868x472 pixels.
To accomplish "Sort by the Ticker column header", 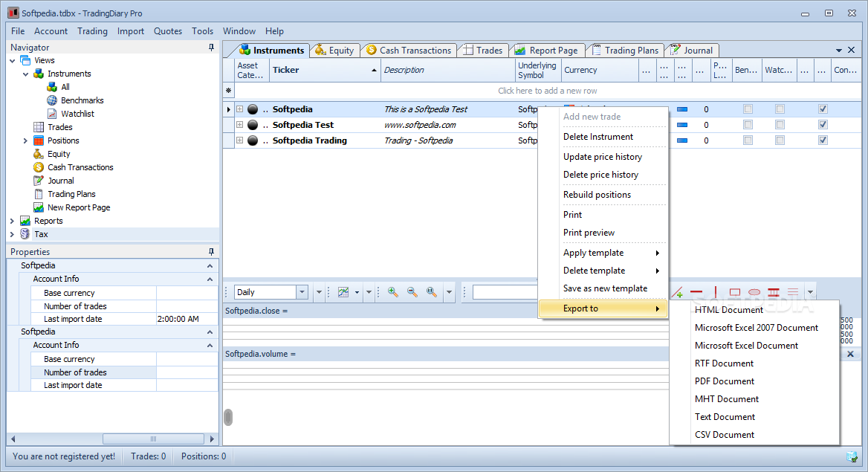I will point(325,70).
